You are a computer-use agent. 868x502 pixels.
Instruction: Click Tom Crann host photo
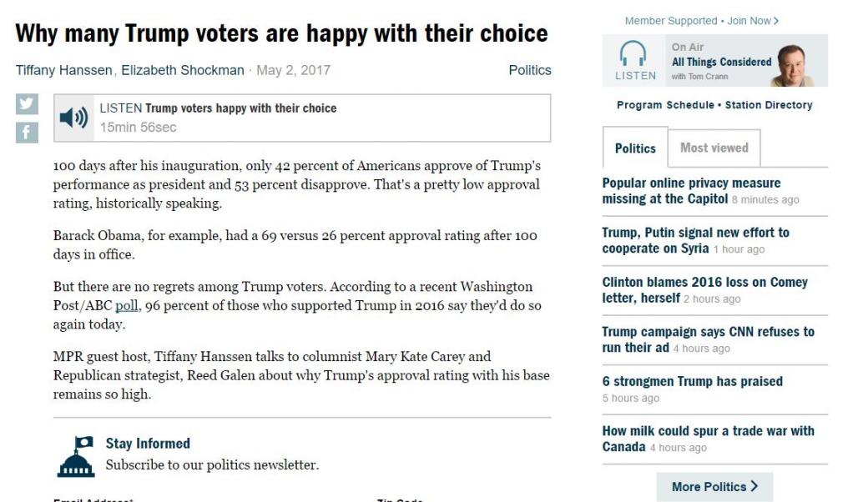pyautogui.click(x=800, y=62)
